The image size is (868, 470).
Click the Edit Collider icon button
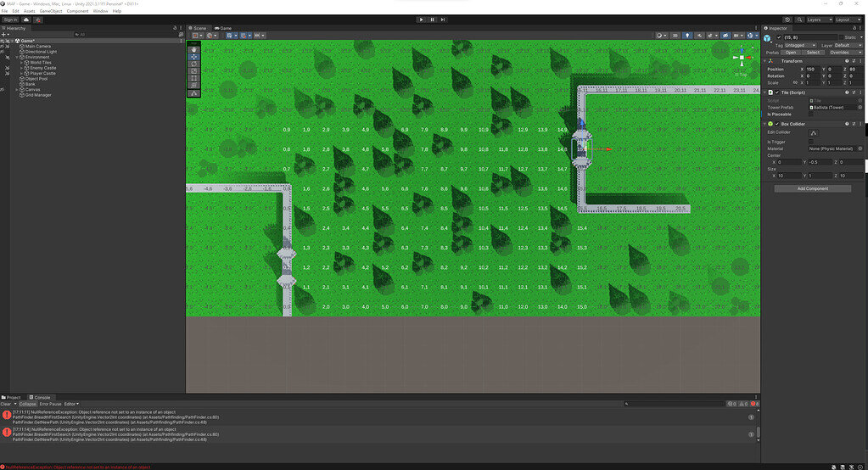point(813,133)
